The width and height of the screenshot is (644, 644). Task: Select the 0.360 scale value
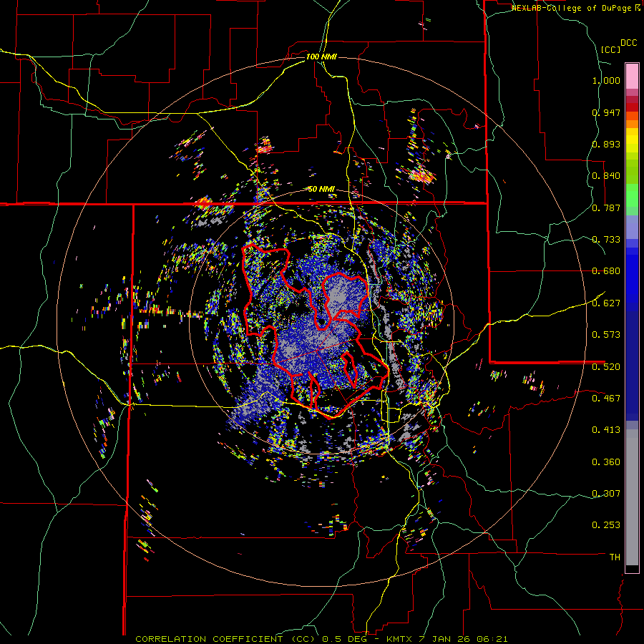tap(606, 462)
